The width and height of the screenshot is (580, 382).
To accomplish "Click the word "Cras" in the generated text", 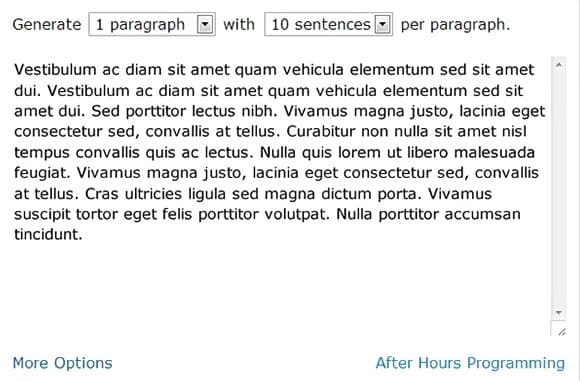I will click(x=102, y=193).
